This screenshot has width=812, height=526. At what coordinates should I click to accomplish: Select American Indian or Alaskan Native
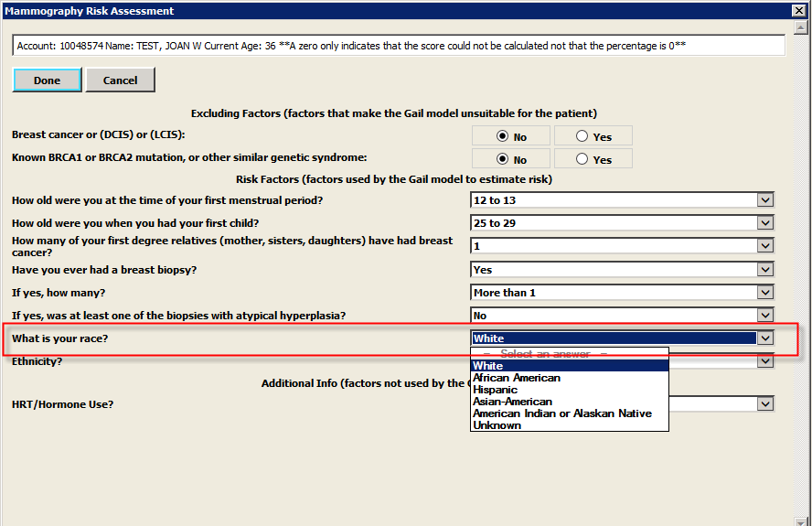(x=561, y=413)
